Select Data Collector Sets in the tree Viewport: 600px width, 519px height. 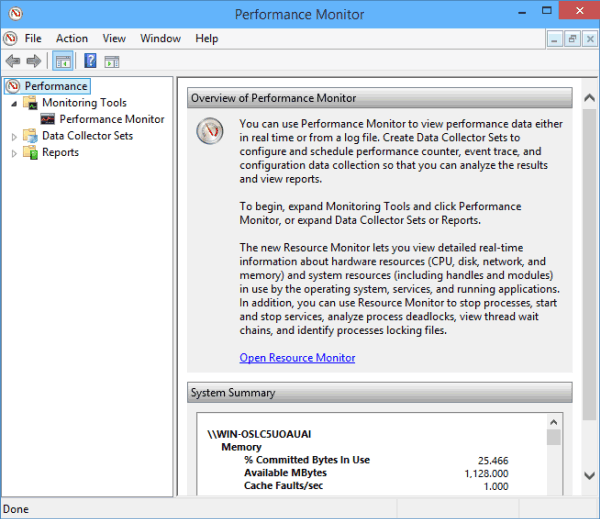(x=87, y=135)
